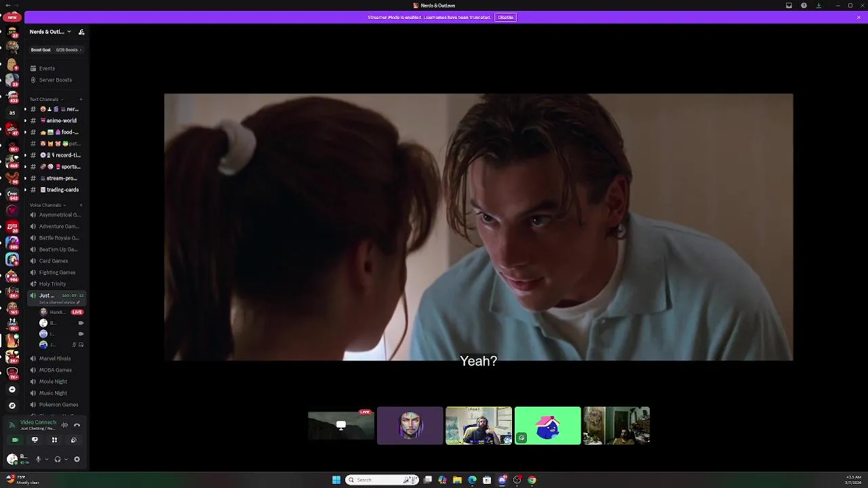868x488 pixels.
Task: Open the microphone input options arrow
Action: 47,459
